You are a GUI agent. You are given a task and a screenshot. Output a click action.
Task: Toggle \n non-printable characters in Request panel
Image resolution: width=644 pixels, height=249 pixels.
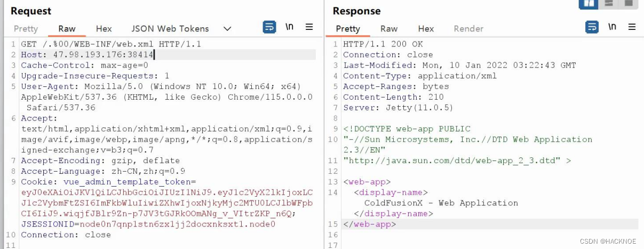pos(289,27)
